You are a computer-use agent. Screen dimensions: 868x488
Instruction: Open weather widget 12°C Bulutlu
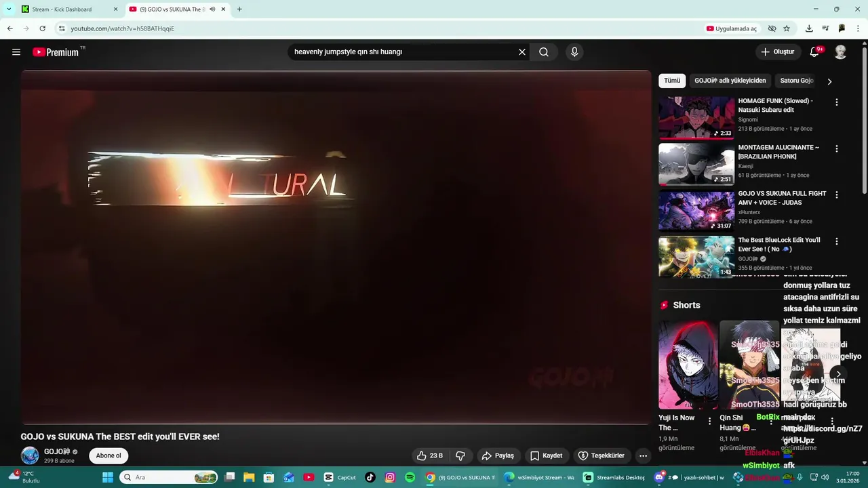24,477
